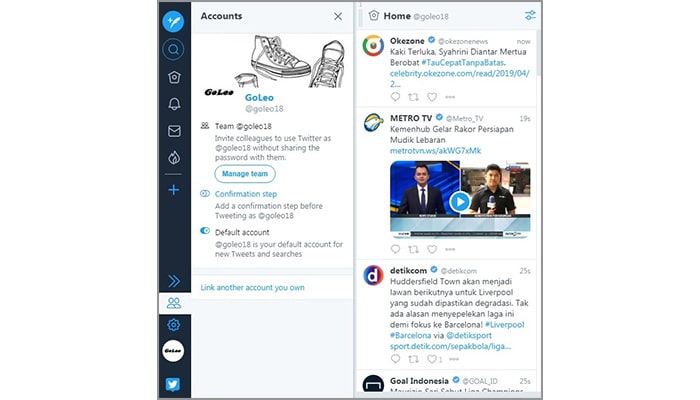
Task: Click the GoLeo logo in the Accounts panel
Action: point(219,92)
